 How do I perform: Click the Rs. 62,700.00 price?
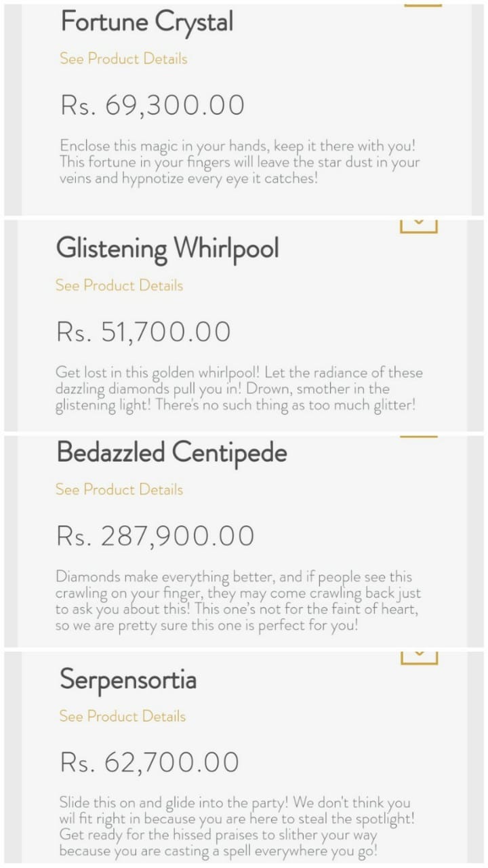tap(150, 763)
